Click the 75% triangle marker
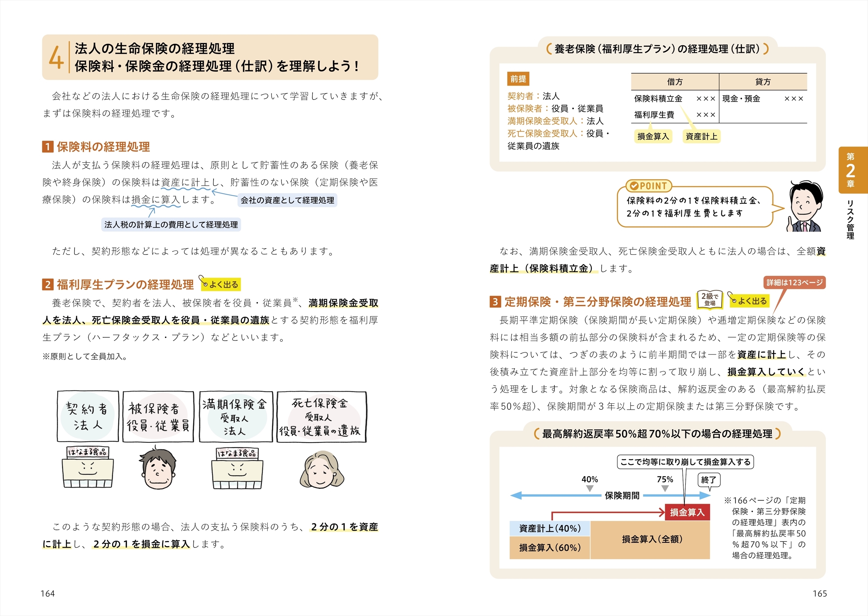Image resolution: width=868 pixels, height=616 pixels. click(665, 489)
